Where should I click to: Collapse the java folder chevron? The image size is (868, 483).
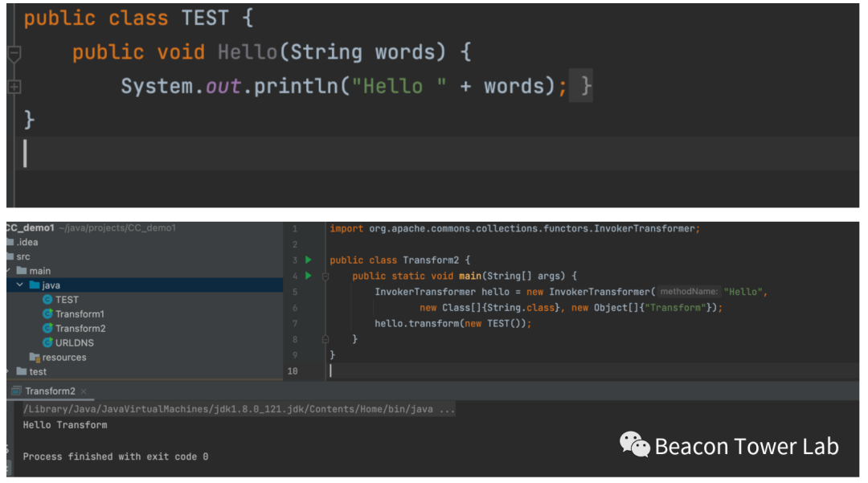20,285
